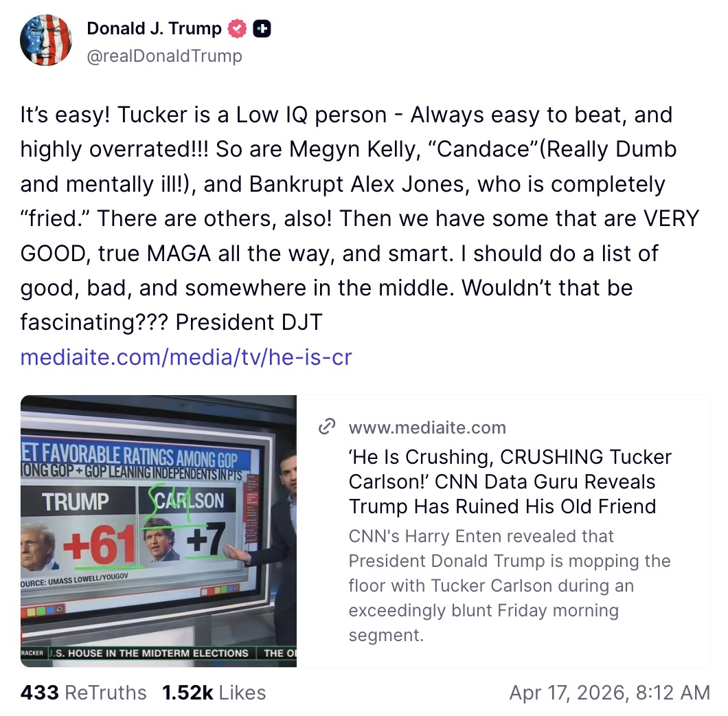
Task: Open the Donald J. Trump display name
Action: (154, 29)
